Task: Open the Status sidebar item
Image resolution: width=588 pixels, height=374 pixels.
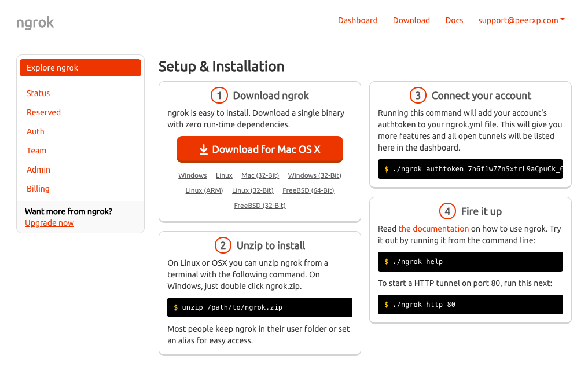Action: pos(38,93)
